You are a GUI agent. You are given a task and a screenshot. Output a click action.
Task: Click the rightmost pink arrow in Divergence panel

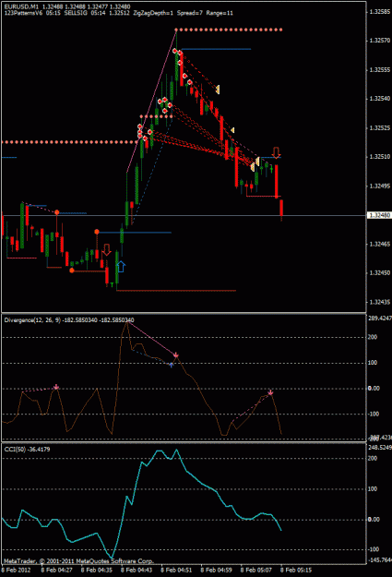coord(270,392)
